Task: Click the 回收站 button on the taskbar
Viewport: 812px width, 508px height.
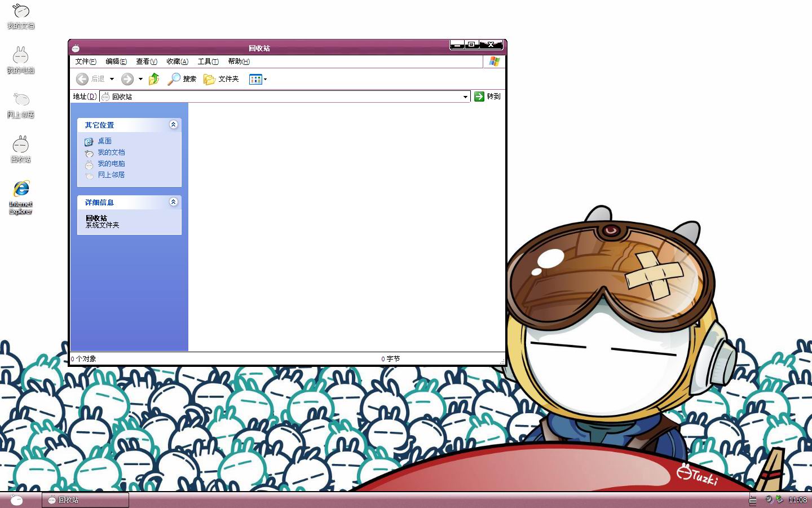Action: tap(85, 500)
